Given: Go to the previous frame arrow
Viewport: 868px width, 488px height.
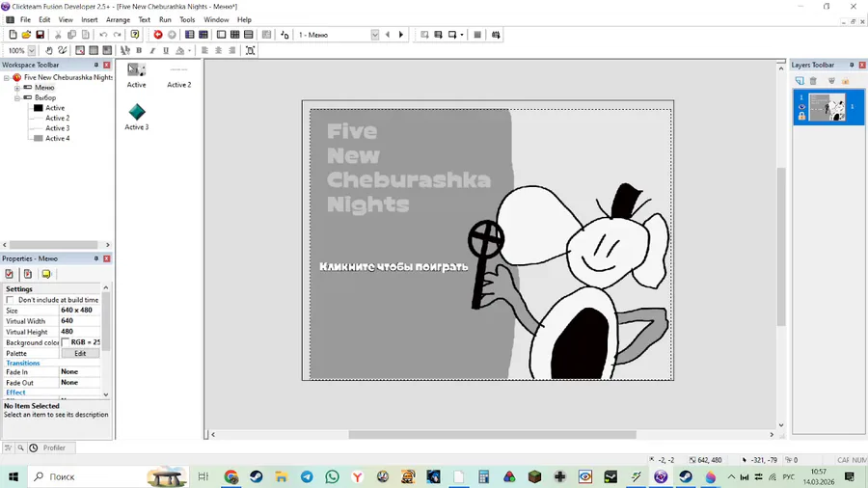Looking at the screenshot, I should [388, 35].
